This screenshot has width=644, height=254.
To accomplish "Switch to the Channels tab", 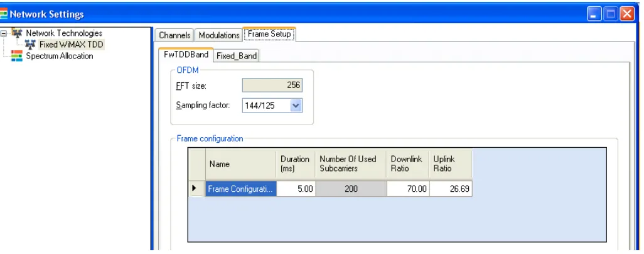I will [x=174, y=35].
